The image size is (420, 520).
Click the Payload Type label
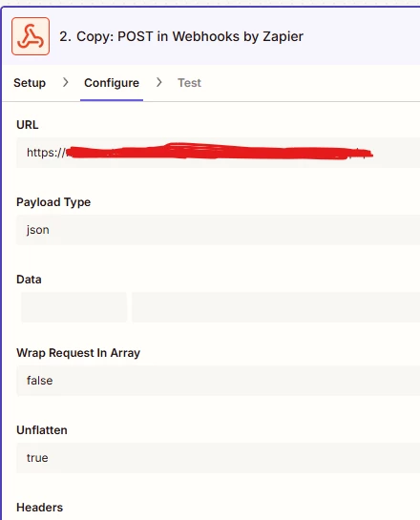pyautogui.click(x=53, y=202)
